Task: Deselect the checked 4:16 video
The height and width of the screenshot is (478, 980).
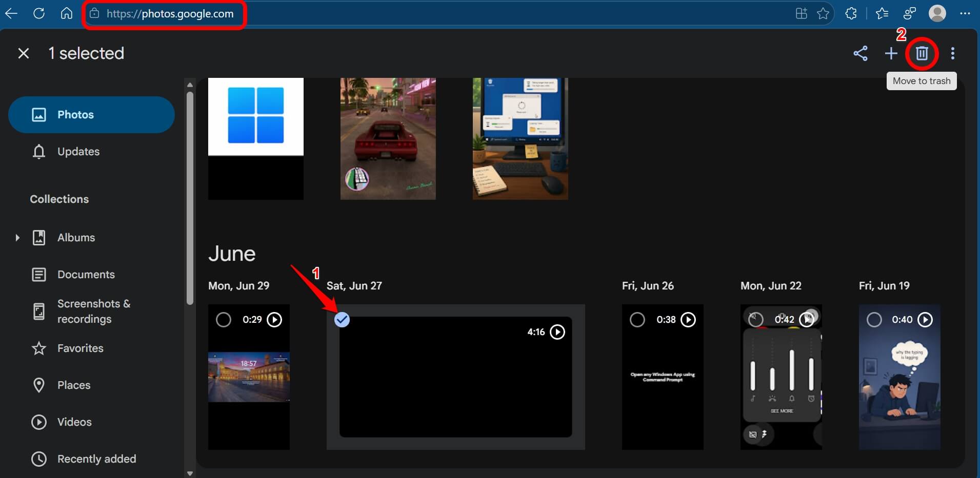Action: [342, 320]
